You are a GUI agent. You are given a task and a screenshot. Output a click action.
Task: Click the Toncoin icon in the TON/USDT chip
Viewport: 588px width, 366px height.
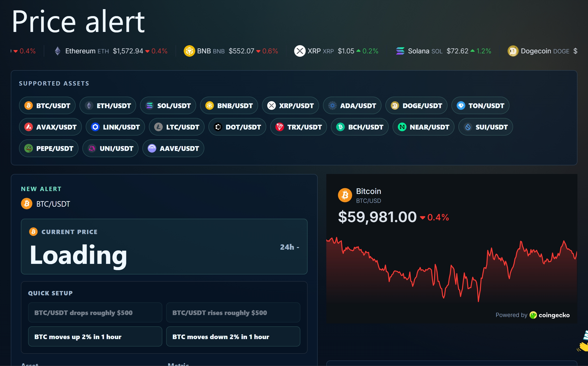[x=461, y=105]
